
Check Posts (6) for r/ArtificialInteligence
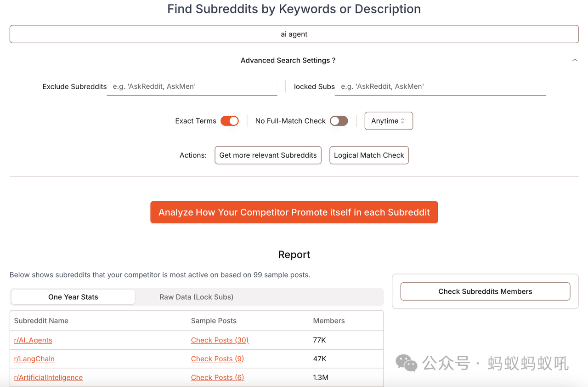click(x=217, y=378)
